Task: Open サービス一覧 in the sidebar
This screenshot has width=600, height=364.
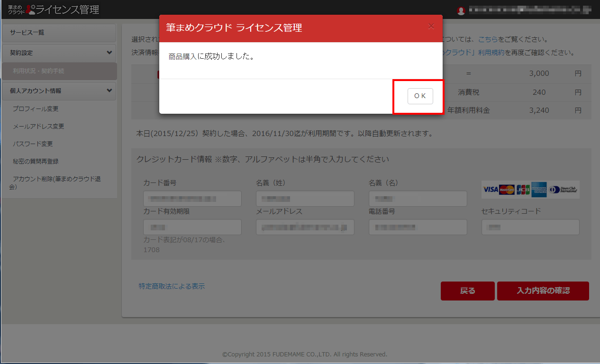Action: click(x=59, y=33)
